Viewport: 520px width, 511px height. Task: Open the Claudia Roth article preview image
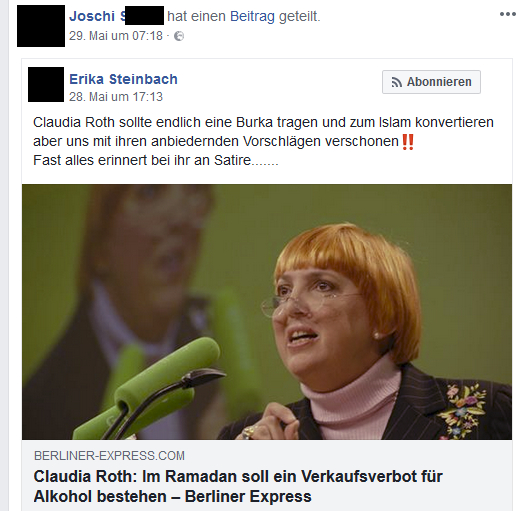[267, 312]
